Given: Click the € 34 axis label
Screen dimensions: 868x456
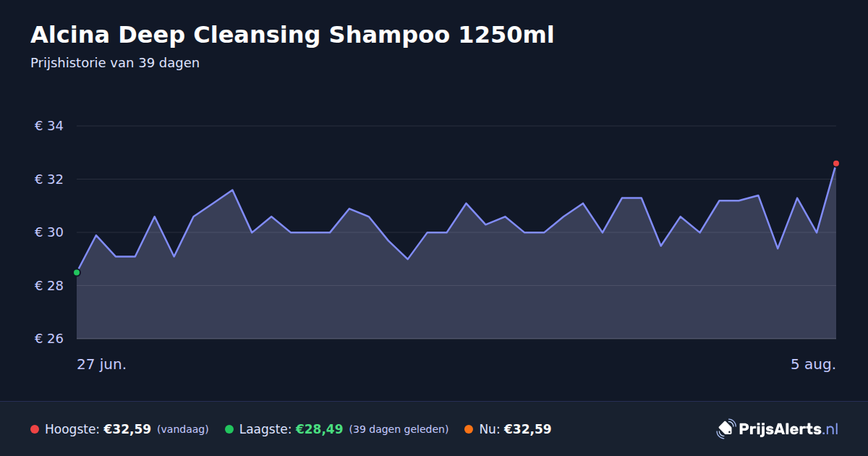Looking at the screenshot, I should pos(49,126).
